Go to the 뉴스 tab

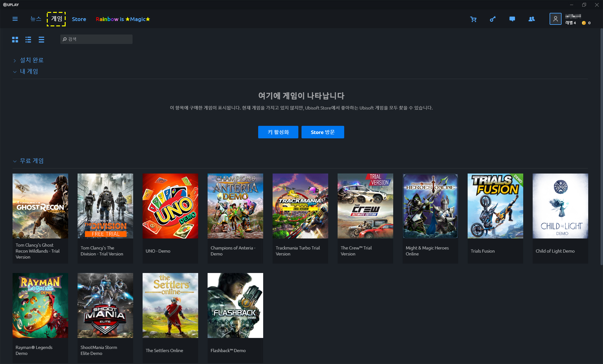(35, 19)
